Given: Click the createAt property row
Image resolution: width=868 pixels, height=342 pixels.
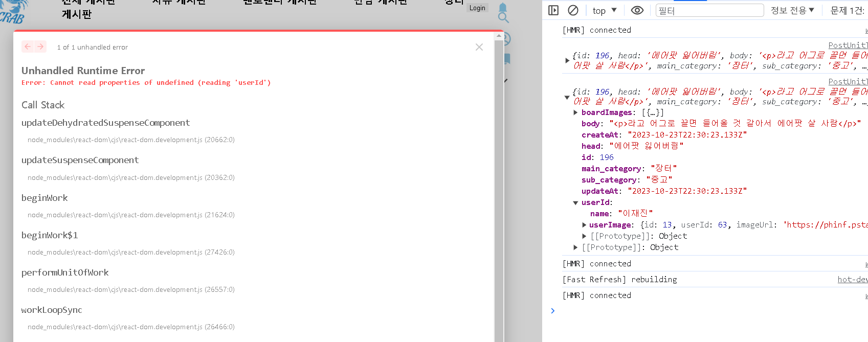Looking at the screenshot, I should (x=664, y=135).
